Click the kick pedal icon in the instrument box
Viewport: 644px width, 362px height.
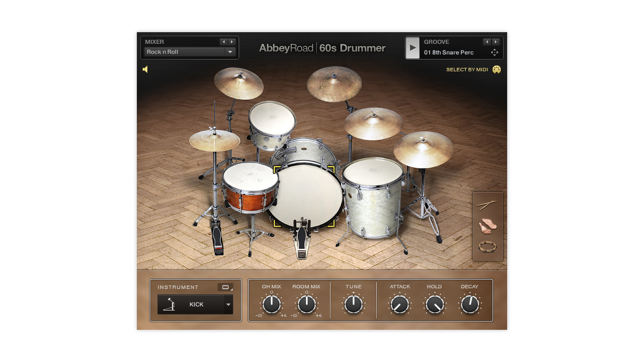(169, 304)
